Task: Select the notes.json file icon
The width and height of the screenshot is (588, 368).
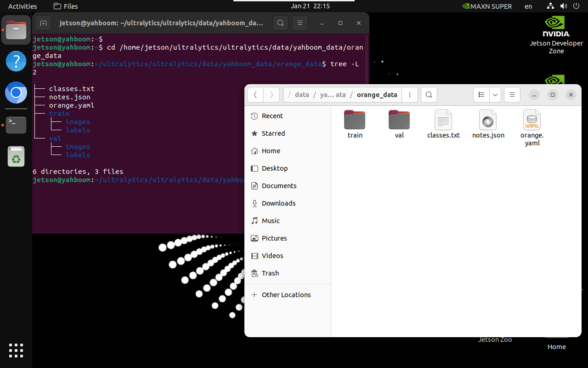Action: (488, 120)
